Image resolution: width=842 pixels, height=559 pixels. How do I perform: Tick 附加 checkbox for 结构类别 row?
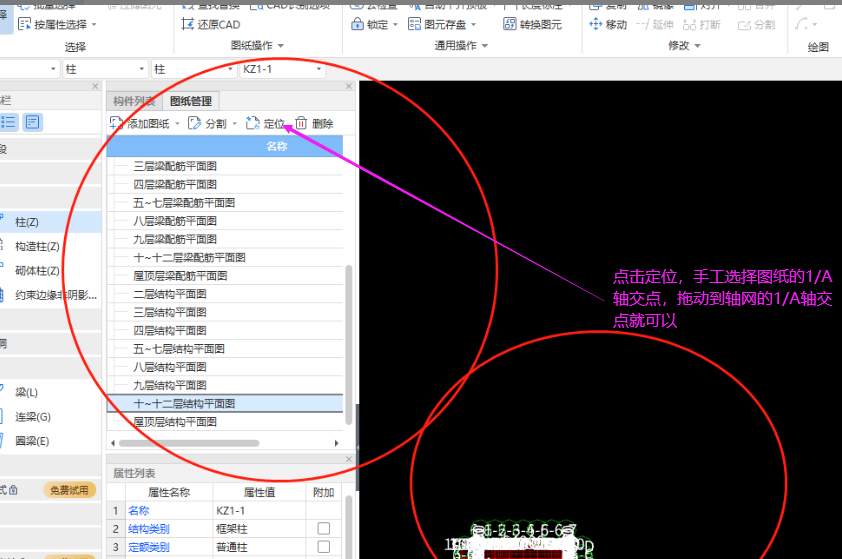[x=324, y=528]
